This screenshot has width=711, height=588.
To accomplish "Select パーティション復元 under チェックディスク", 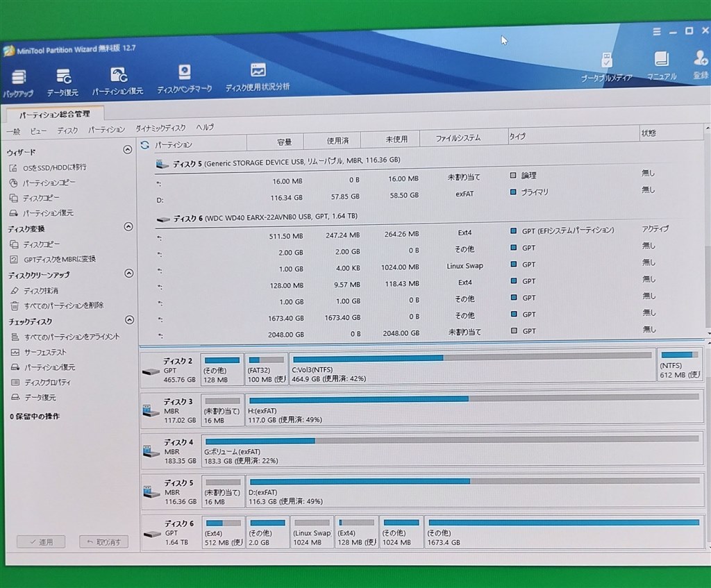I will pos(42,367).
